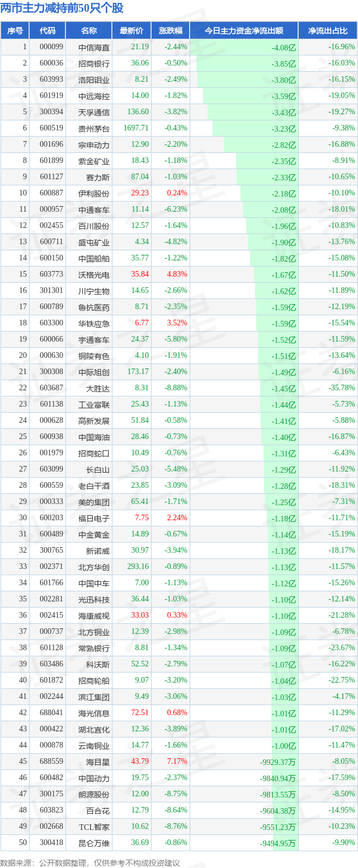Click the 数据来源 disclaimer footer text
The image size is (358, 868).
tap(90, 863)
